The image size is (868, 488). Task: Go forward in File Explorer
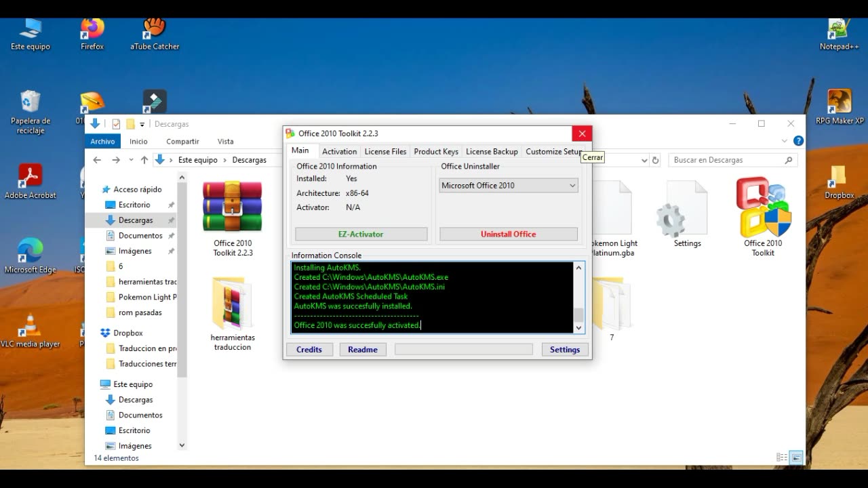point(116,160)
